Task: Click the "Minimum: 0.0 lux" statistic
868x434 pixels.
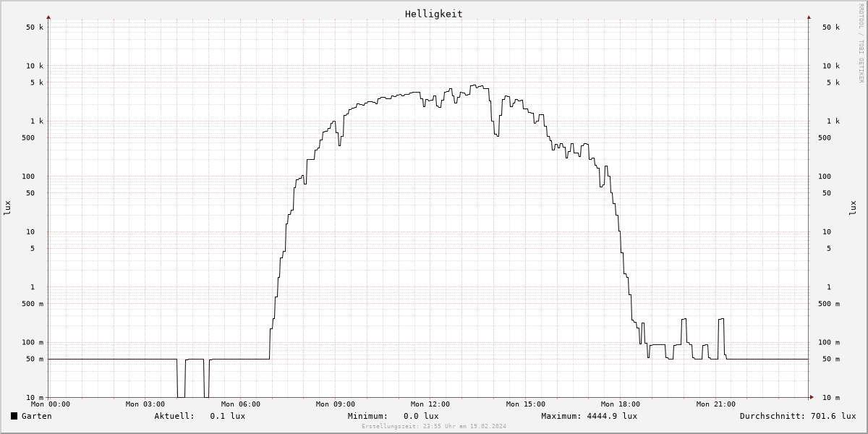Action: 393,416
